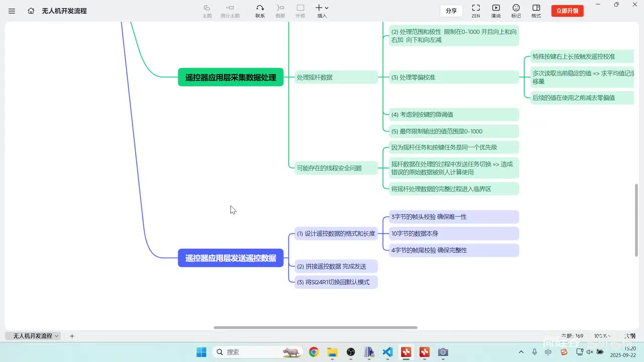Select node 10字节的数据本身

tap(454, 233)
